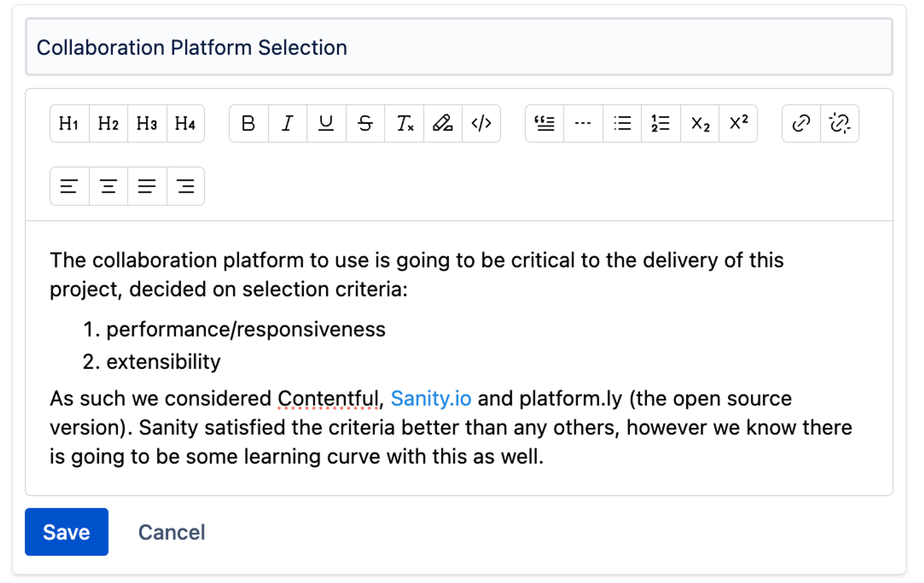Screen dimensions: 924x583
Task: Insert a blockquote
Action: (x=545, y=123)
